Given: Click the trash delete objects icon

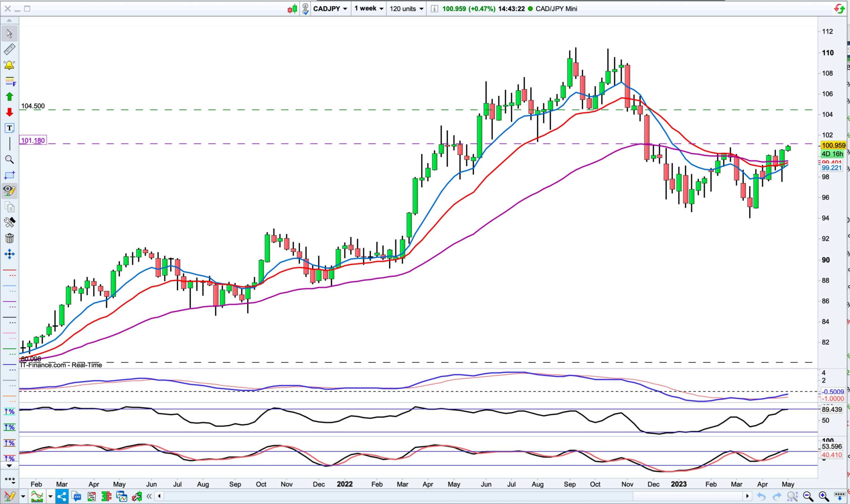Looking at the screenshot, I should pyautogui.click(x=9, y=238).
